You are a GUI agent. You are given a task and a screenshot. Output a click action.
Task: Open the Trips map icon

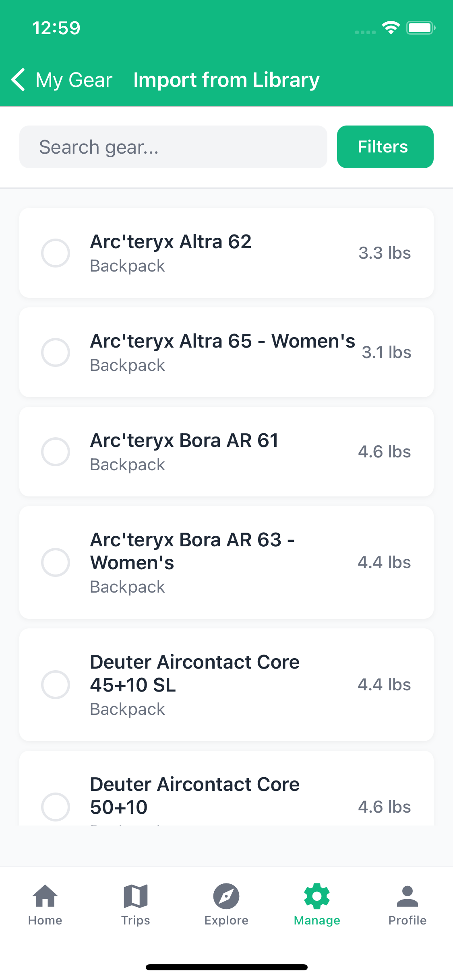136,896
